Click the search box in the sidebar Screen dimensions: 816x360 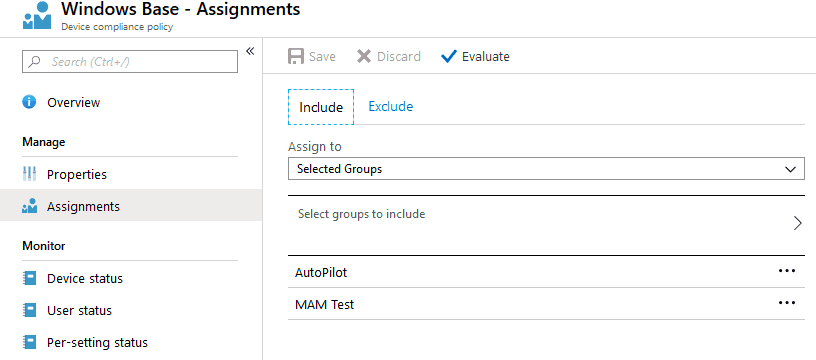(130, 61)
